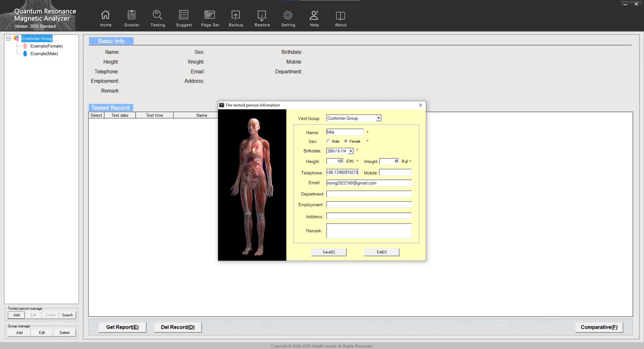Viewport: 644px width, 349px height.
Task: Click the Restore download icon
Action: click(x=262, y=15)
